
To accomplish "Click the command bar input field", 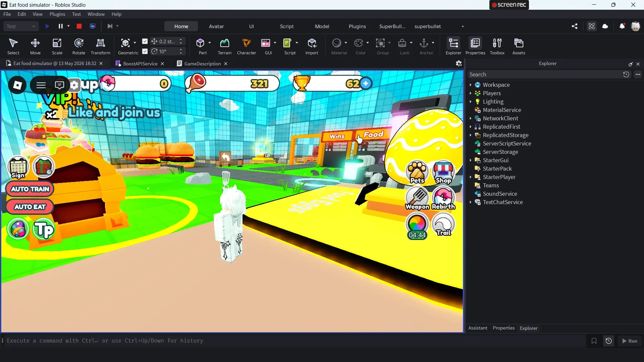I will pos(295,341).
